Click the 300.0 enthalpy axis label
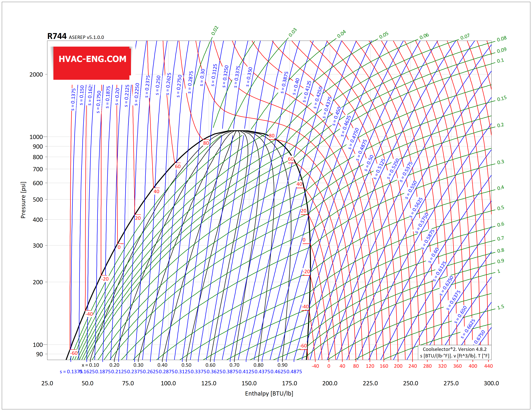532x411 pixels. click(491, 383)
